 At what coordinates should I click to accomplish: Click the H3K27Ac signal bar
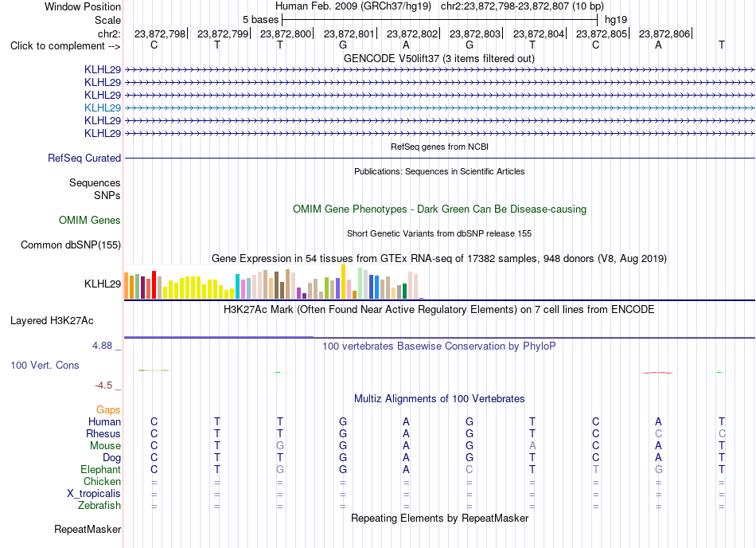(x=219, y=336)
